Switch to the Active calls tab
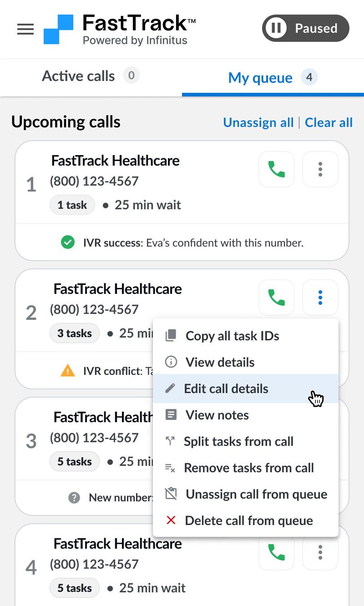Image resolution: width=364 pixels, height=606 pixels. click(x=91, y=76)
